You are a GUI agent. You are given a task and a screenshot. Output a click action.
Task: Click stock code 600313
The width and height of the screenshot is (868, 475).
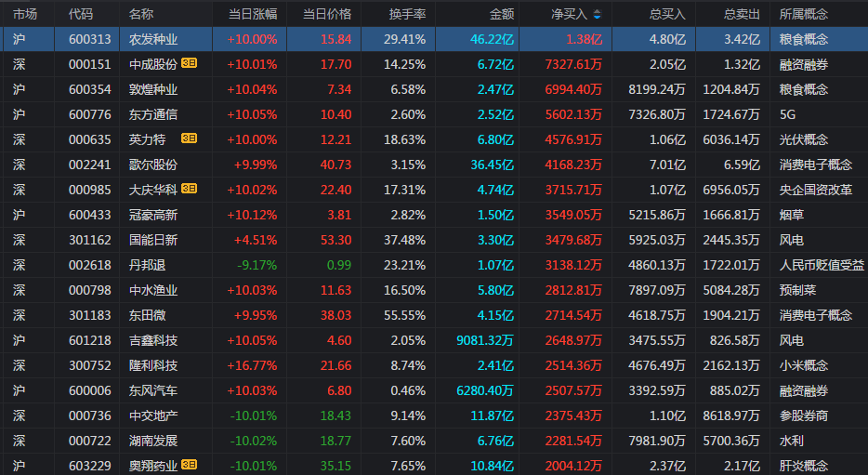point(89,39)
